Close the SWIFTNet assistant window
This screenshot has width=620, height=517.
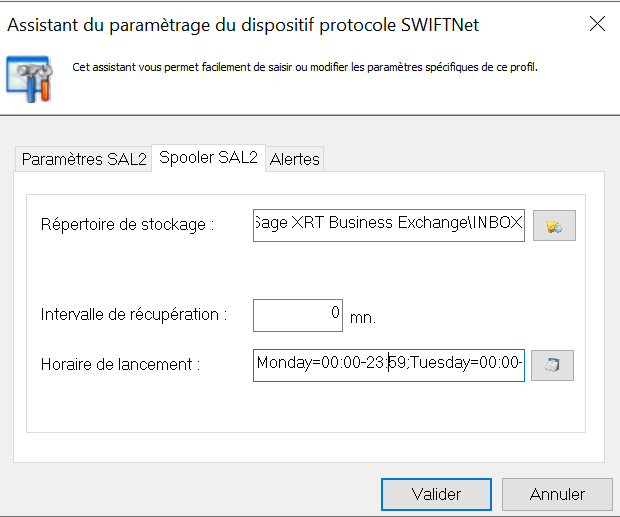(x=597, y=24)
